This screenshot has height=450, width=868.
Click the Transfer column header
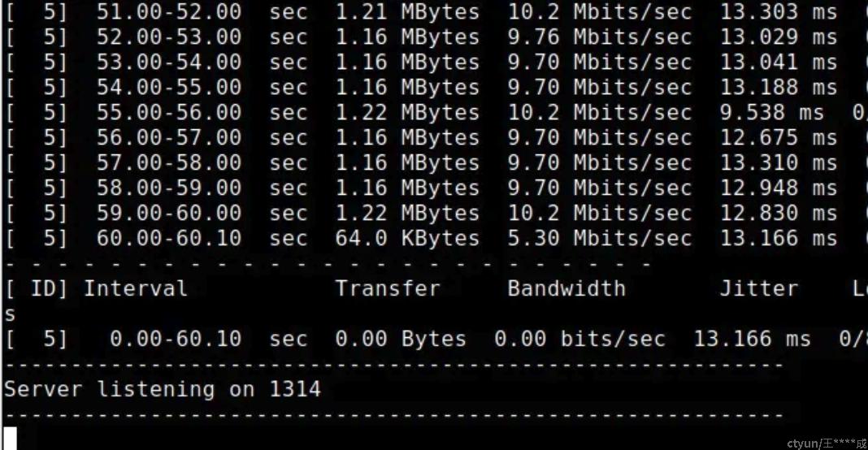pos(388,288)
